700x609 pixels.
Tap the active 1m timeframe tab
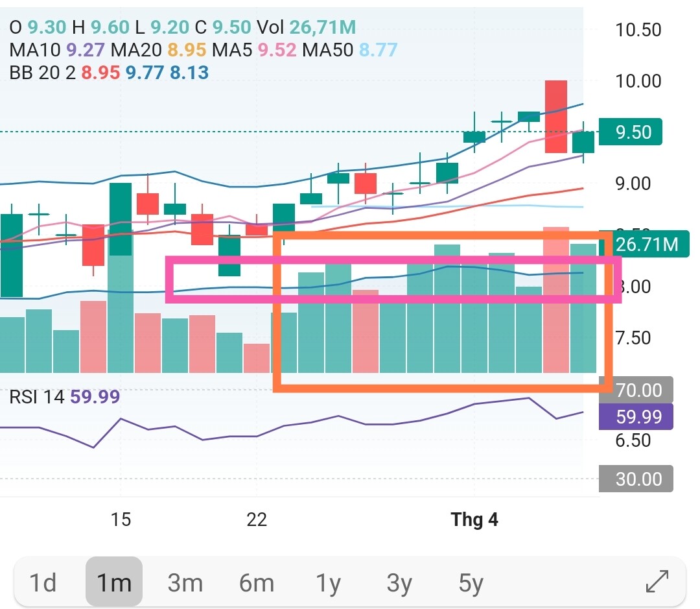(114, 582)
